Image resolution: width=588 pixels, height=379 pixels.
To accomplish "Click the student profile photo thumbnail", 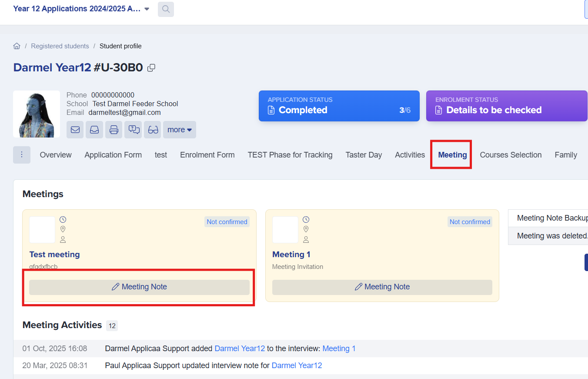I will click(x=37, y=114).
